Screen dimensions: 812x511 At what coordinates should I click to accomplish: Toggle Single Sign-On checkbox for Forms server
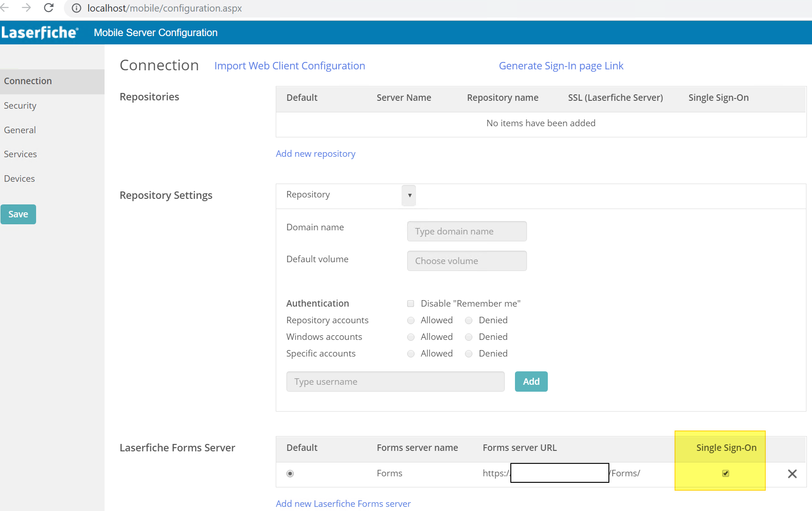tap(725, 473)
